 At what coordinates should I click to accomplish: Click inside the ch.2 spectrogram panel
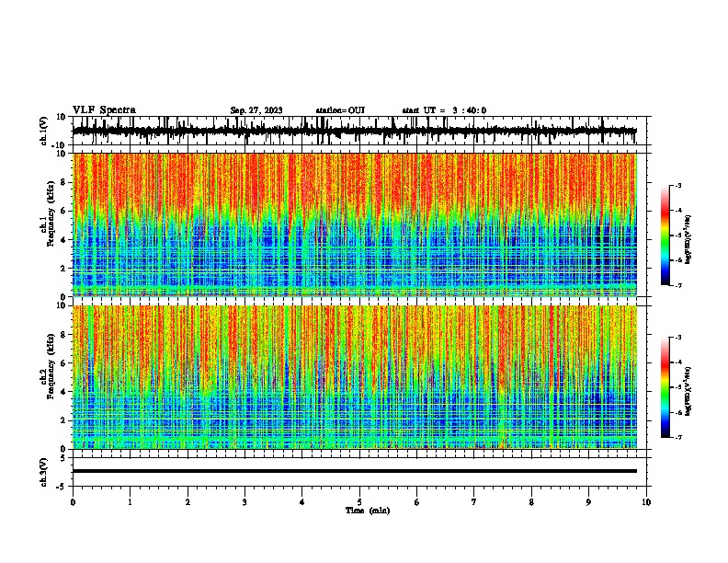coord(355,377)
